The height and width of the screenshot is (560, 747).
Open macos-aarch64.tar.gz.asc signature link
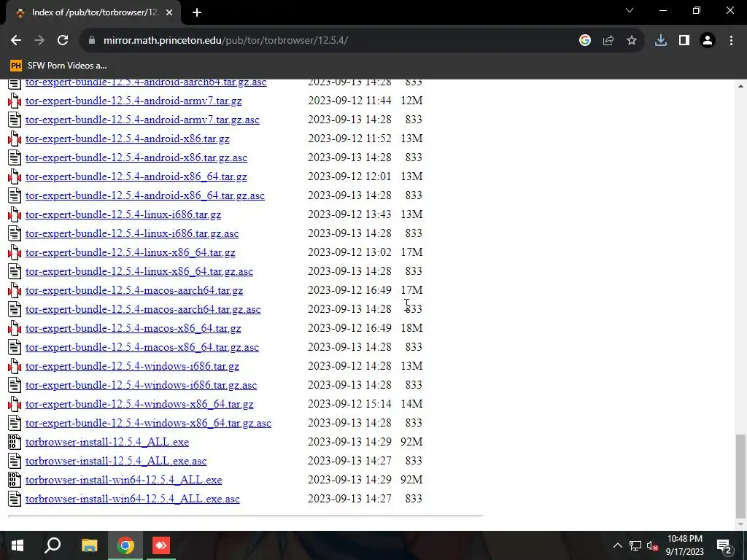(143, 309)
